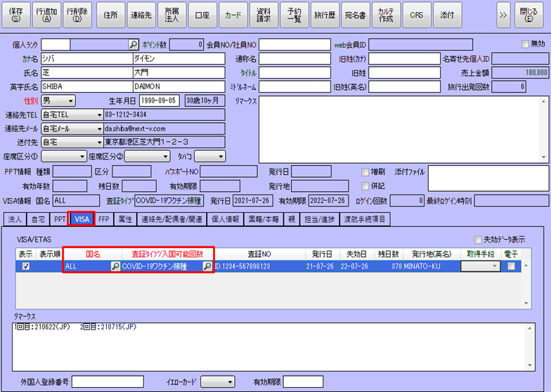Click the 生年月日 field 1990-09-05
This screenshot has height=392, width=551.
[160, 101]
